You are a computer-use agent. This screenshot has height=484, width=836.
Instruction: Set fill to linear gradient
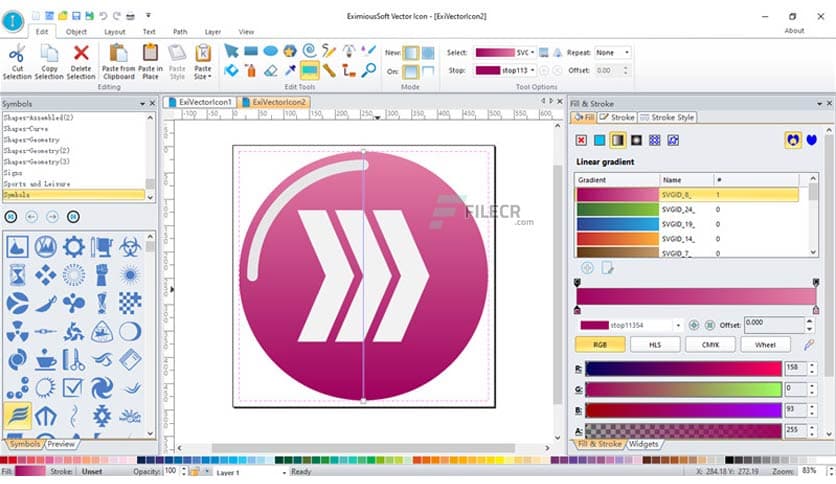tap(617, 140)
